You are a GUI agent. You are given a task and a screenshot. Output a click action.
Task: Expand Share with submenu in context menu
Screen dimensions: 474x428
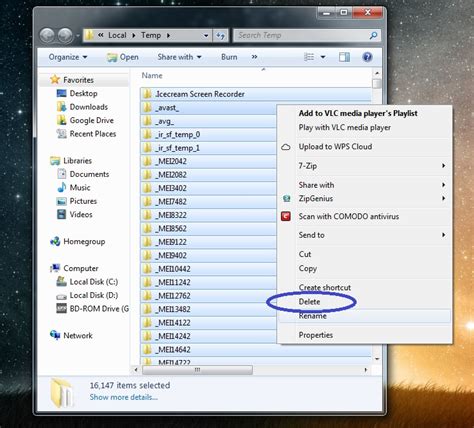coord(443,185)
